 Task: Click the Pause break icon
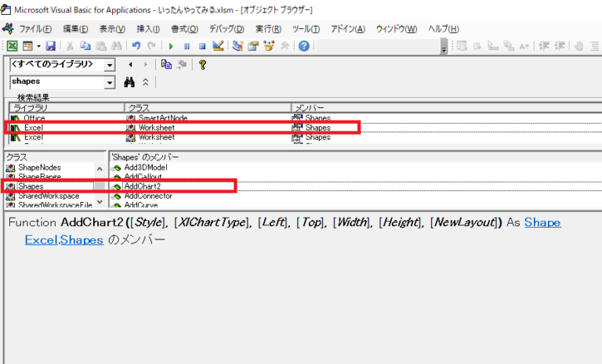click(x=187, y=47)
